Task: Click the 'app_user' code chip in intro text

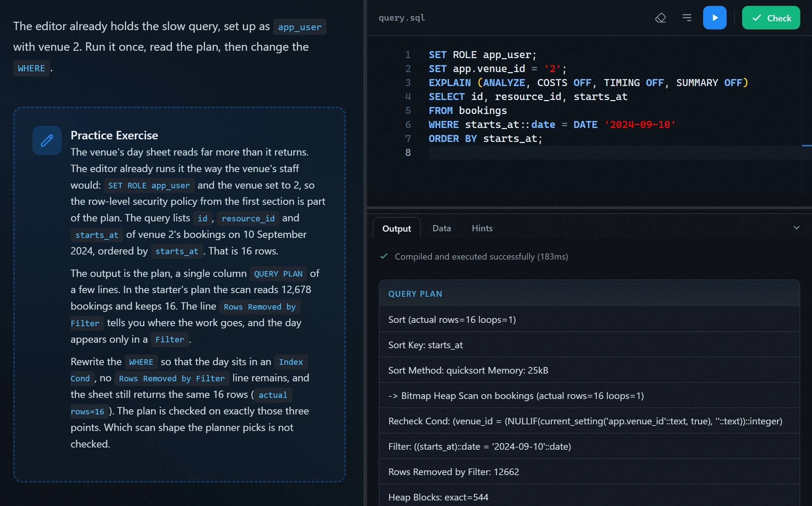Action: pos(300,27)
